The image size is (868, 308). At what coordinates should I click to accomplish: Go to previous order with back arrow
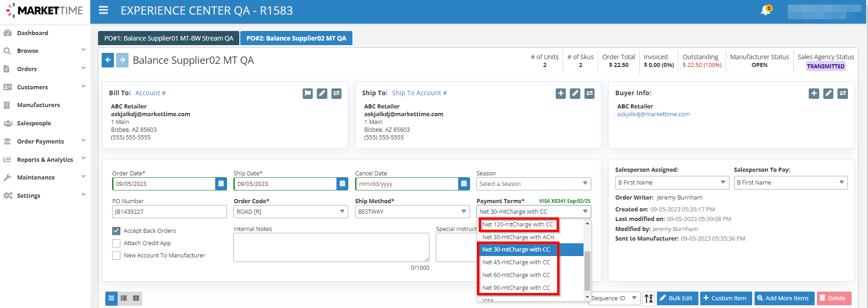click(x=108, y=60)
